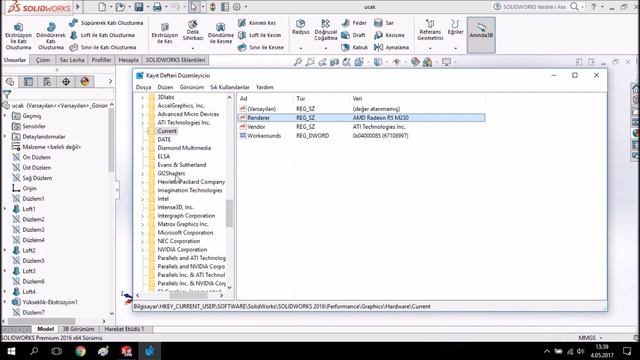This screenshot has width=640, height=360.
Task: Open the Eğriler tool
Action: click(x=456, y=27)
